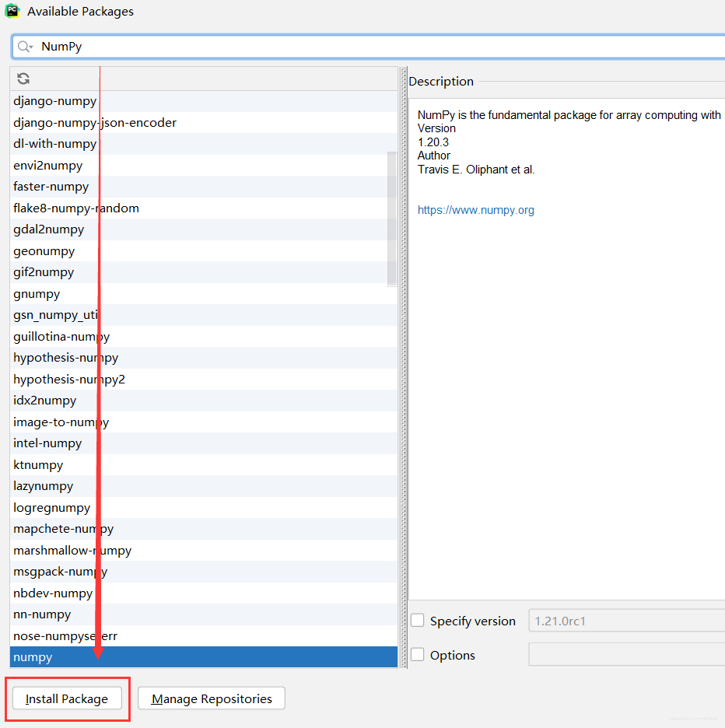
Task: Open the https://www.numpy.org link
Action: 475,210
